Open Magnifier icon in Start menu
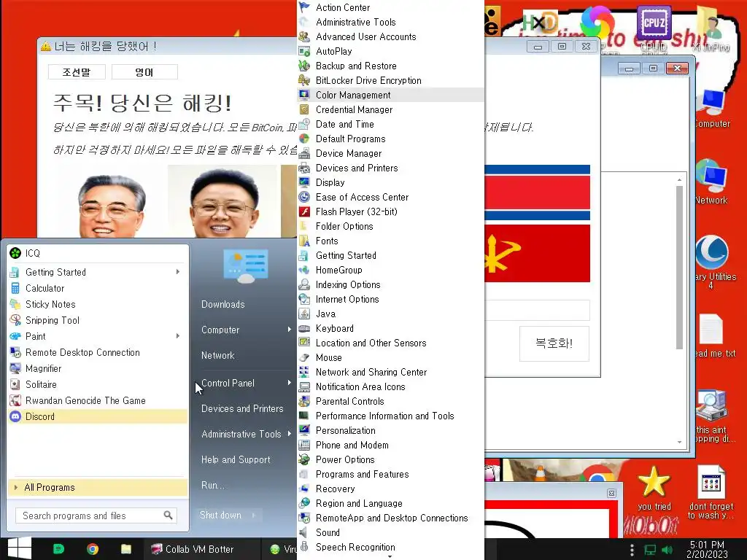 (x=15, y=368)
